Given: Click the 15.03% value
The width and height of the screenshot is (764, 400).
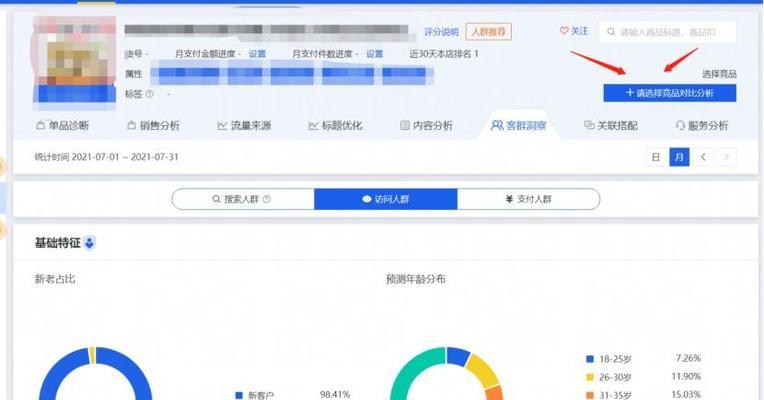Looking at the screenshot, I should tap(686, 395).
